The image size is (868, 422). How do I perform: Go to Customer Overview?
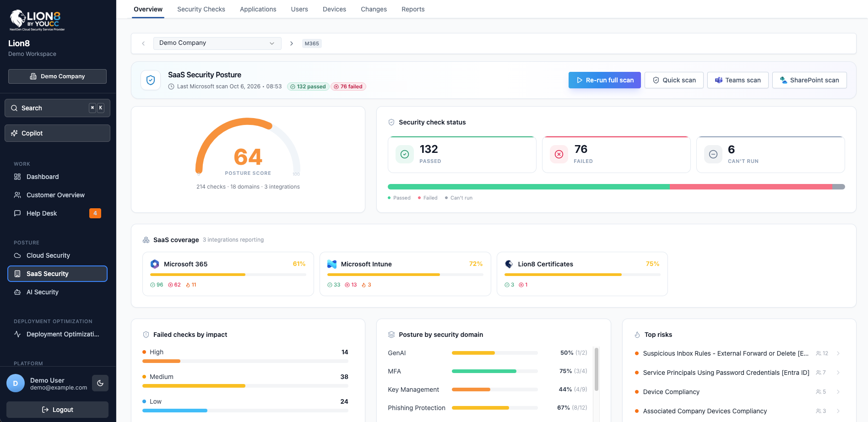coord(57,195)
